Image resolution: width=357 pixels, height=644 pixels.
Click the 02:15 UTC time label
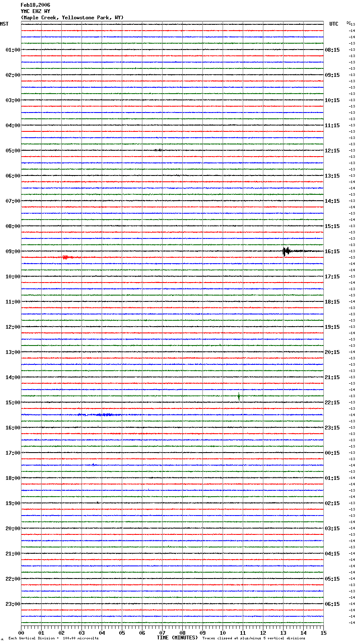point(332,503)
